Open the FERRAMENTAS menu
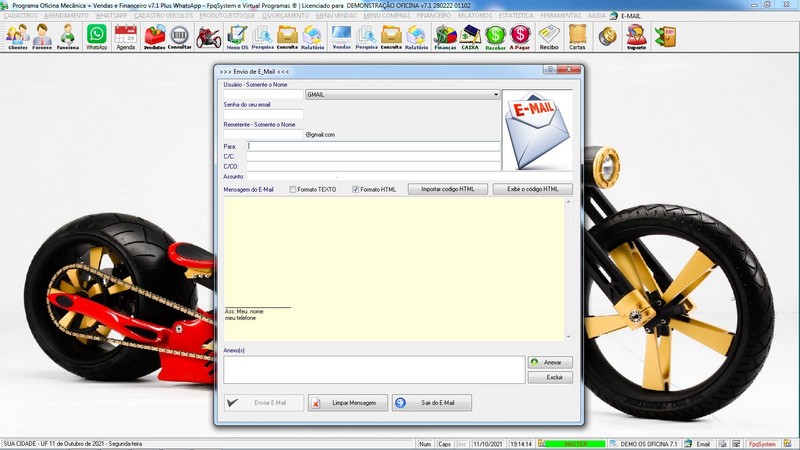The width and height of the screenshot is (800, 450). (560, 16)
